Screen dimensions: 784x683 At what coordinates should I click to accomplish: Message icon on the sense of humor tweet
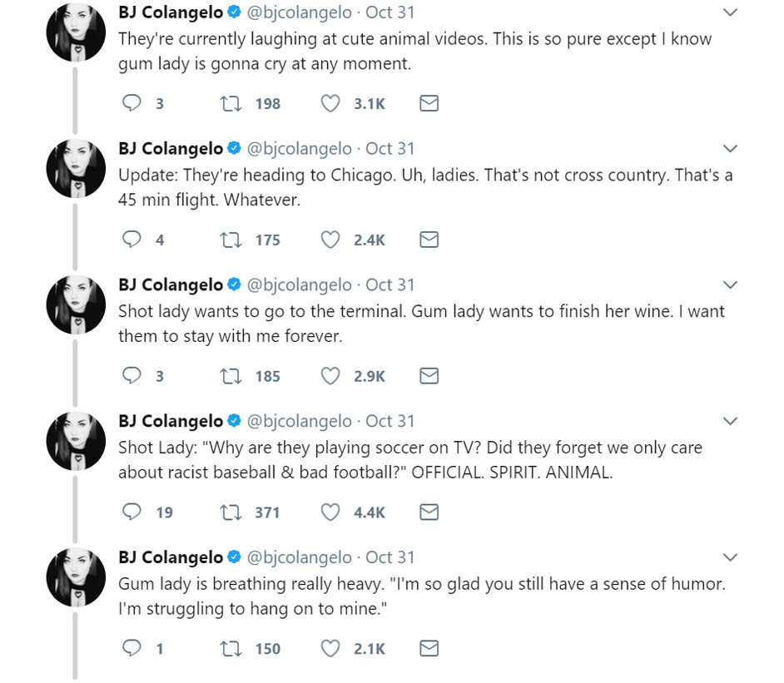tap(429, 649)
